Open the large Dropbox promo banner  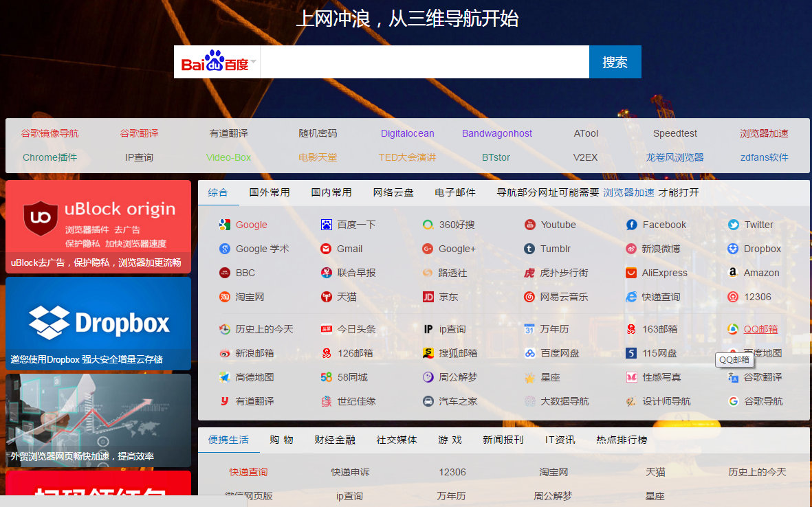(x=98, y=324)
